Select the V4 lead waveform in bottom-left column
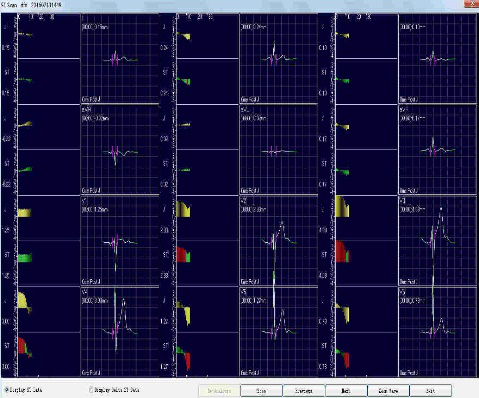The width and height of the screenshot is (479, 398). pyautogui.click(x=120, y=332)
